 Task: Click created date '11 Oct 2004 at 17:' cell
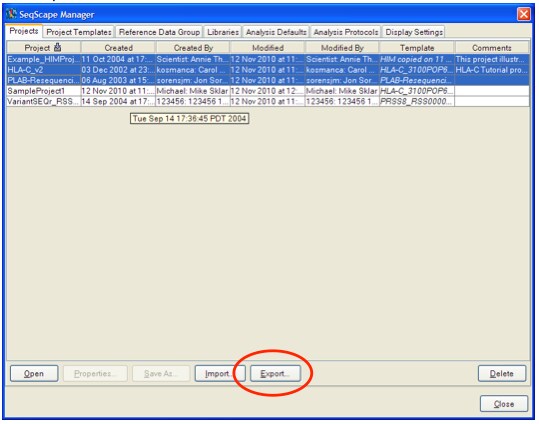[118, 59]
